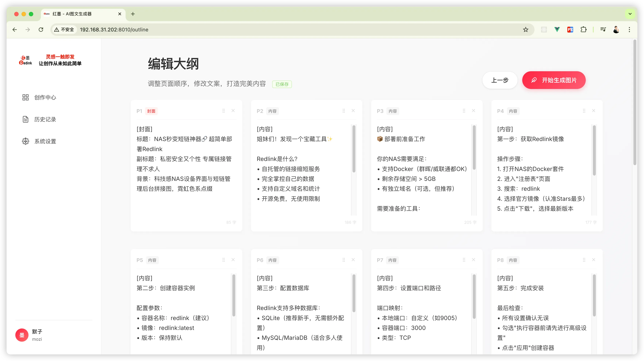Delete card P5 with its X icon
Screen dimensions: 644x361
tap(233, 260)
